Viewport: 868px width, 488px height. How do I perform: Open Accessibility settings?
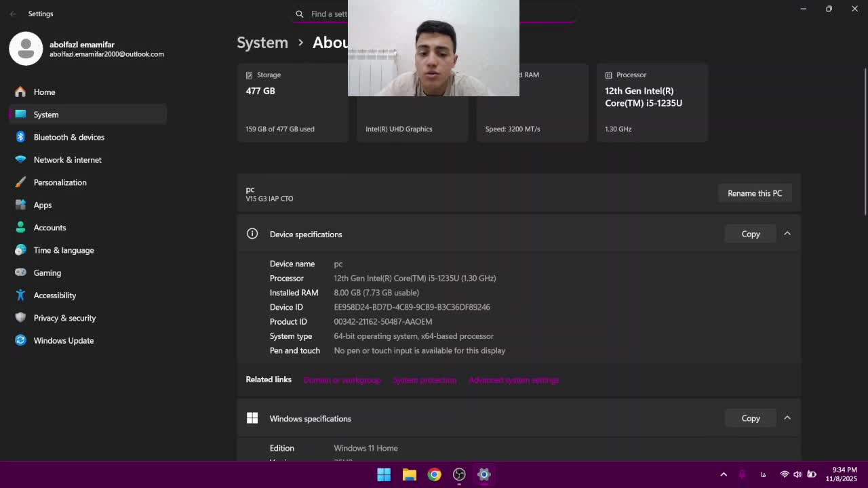[54, 296]
